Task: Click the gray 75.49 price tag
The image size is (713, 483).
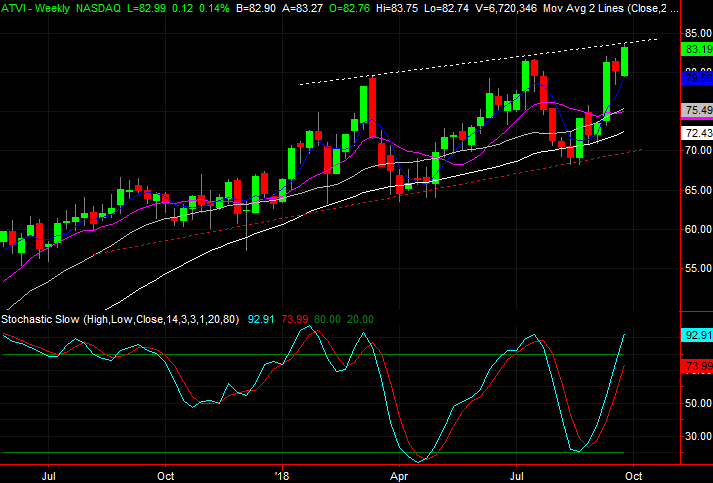Action: [697, 110]
